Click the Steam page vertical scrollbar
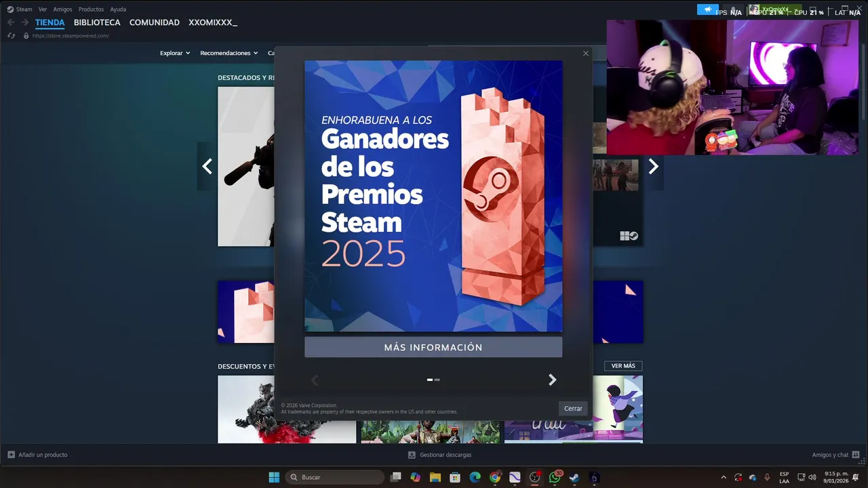The image size is (868, 488). point(864,81)
